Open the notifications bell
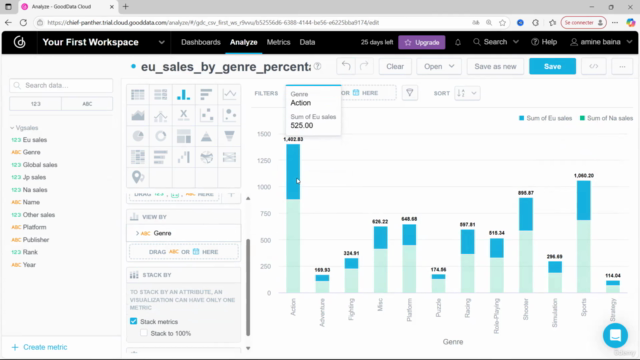The image size is (640, 360). (458, 42)
